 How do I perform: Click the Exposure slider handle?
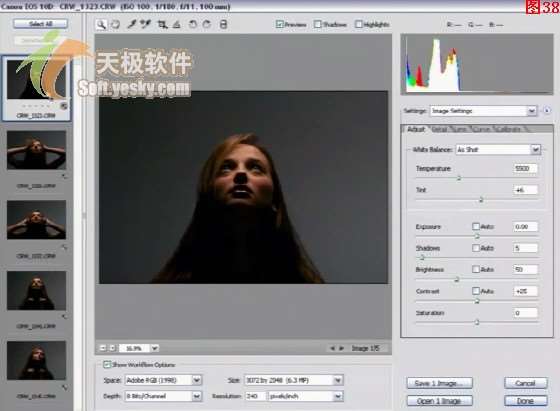[x=477, y=236]
